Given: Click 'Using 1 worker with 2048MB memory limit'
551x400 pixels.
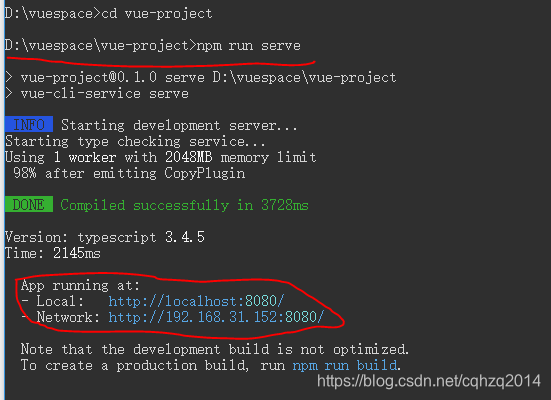Looking at the screenshot, I should point(161,157).
